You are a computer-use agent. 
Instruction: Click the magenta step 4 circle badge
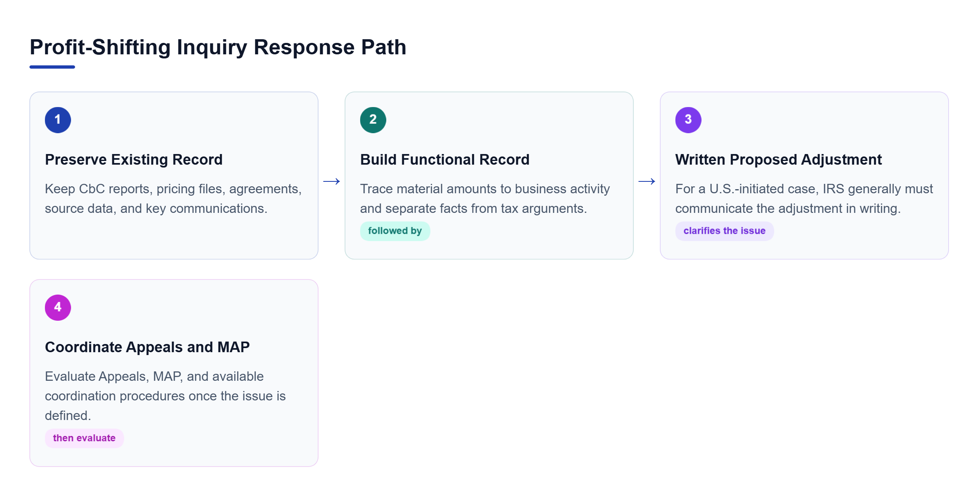click(58, 307)
